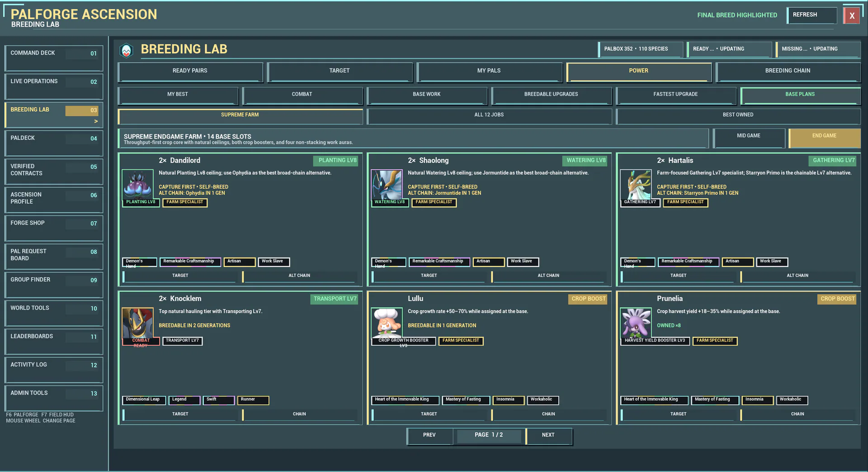Click Chain on Knocklem card
Viewport: 868px width, 472px height.
point(299,415)
